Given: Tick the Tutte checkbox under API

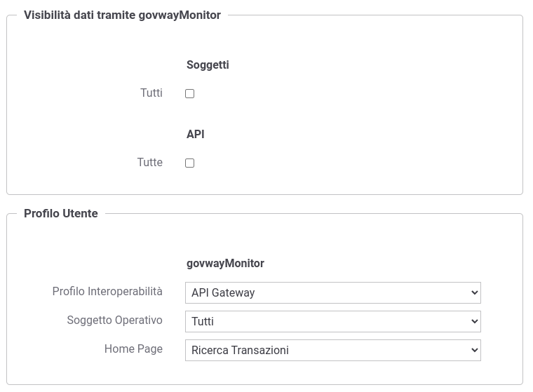Looking at the screenshot, I should 189,163.
